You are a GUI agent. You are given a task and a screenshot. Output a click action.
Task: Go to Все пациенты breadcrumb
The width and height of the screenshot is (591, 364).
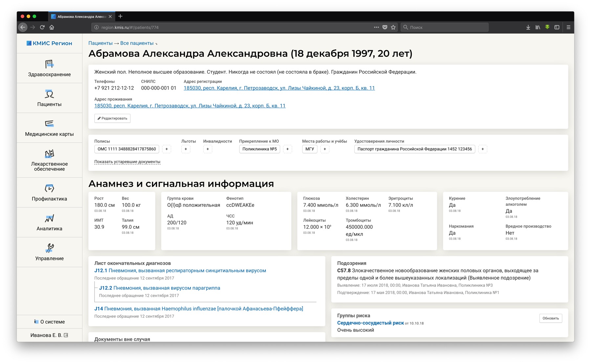tap(137, 43)
